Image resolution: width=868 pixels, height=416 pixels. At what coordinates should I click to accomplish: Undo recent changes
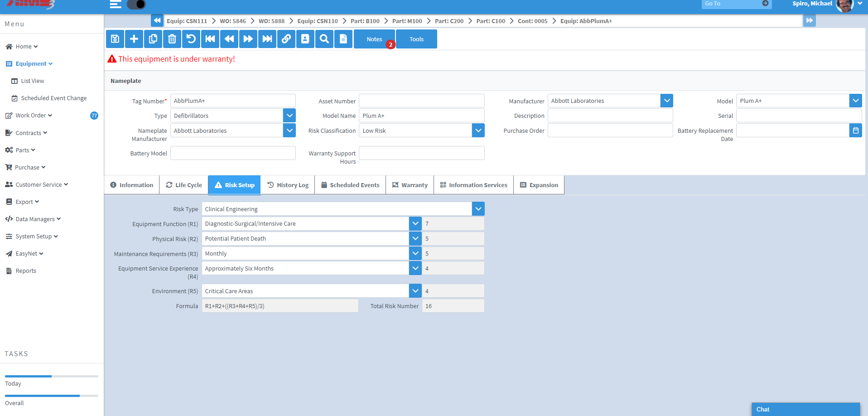point(191,39)
